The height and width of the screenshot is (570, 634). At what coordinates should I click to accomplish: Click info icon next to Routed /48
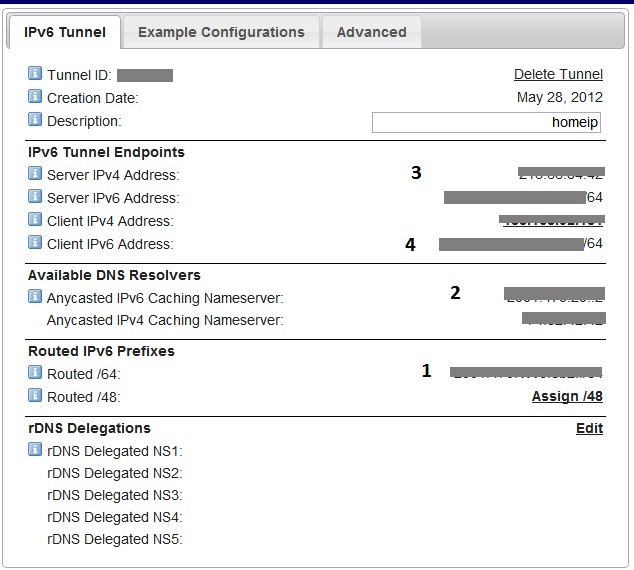[35, 396]
